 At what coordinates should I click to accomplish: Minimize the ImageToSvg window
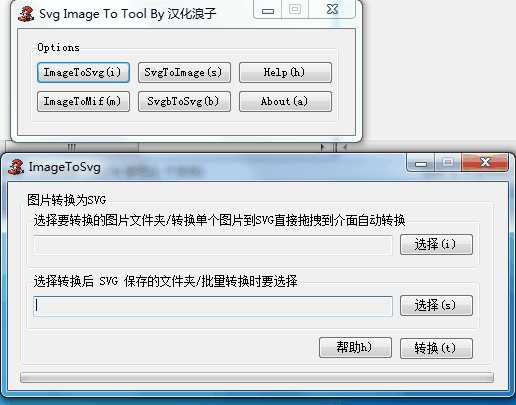pyautogui.click(x=421, y=163)
